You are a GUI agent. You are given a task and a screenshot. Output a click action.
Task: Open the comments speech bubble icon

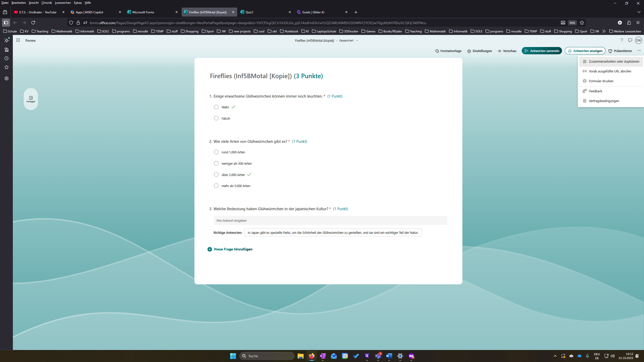click(x=630, y=40)
